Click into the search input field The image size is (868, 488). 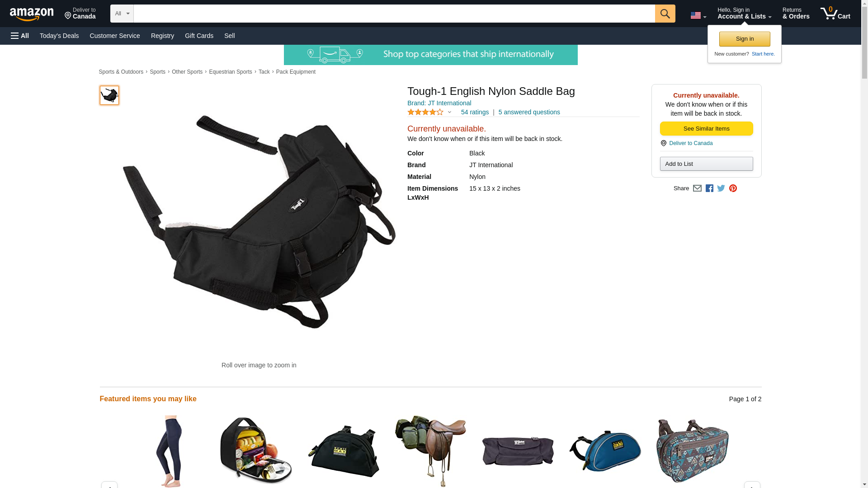tap(394, 14)
